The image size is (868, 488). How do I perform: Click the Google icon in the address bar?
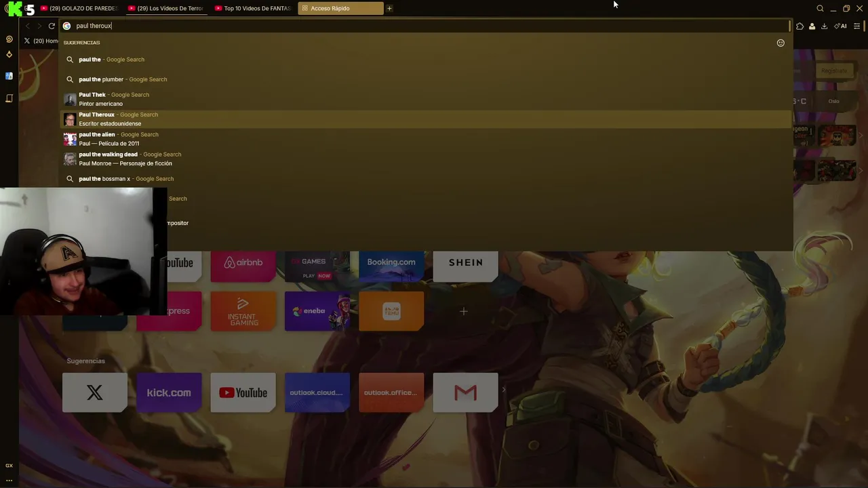[66, 26]
